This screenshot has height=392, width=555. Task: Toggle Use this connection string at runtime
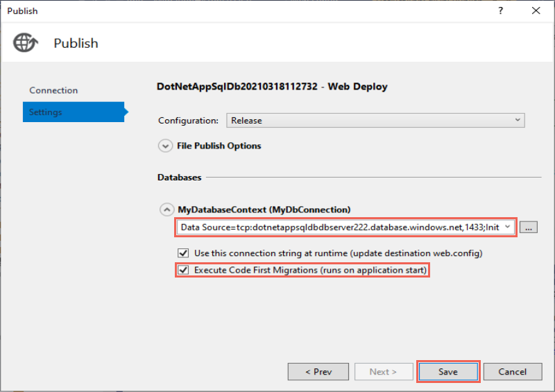(183, 253)
